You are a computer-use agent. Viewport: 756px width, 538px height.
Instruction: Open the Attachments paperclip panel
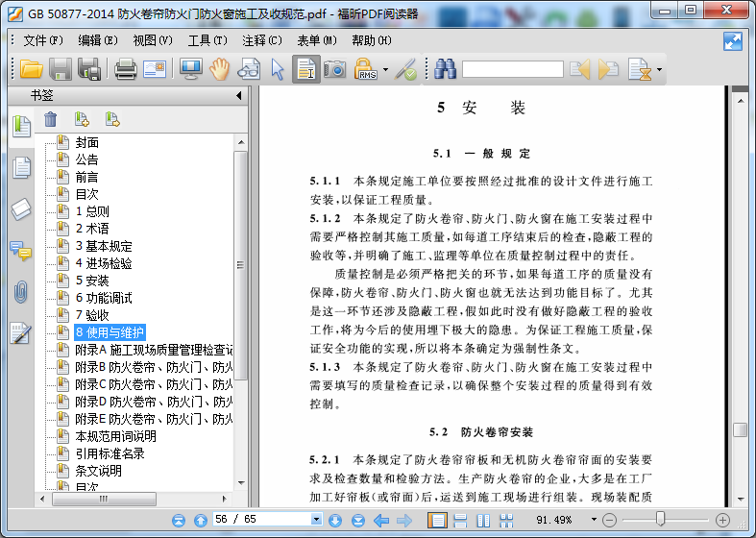pyautogui.click(x=20, y=292)
